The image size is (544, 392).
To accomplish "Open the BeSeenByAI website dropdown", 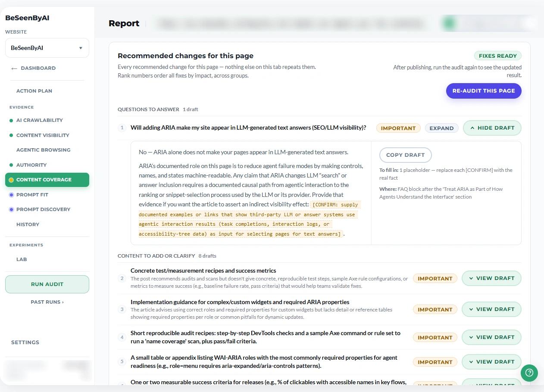I will point(47,48).
